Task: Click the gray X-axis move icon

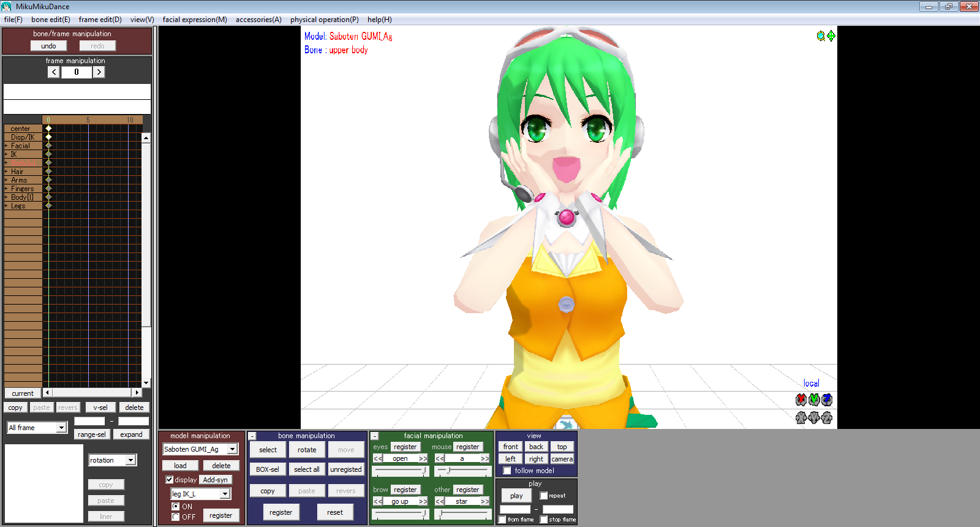Action: point(801,418)
